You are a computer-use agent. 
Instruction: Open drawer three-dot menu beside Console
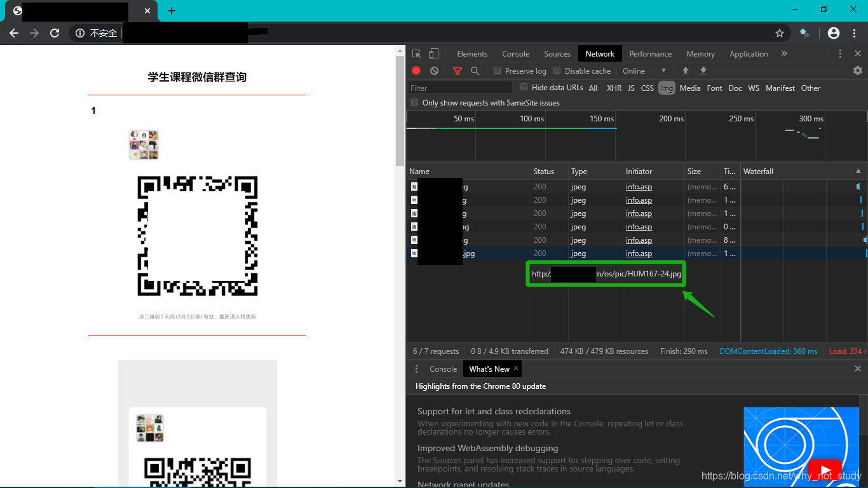[416, 369]
